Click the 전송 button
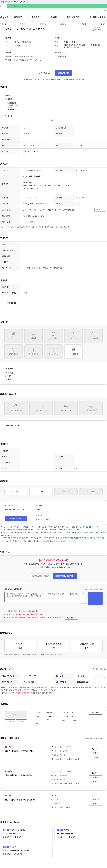 point(95,598)
